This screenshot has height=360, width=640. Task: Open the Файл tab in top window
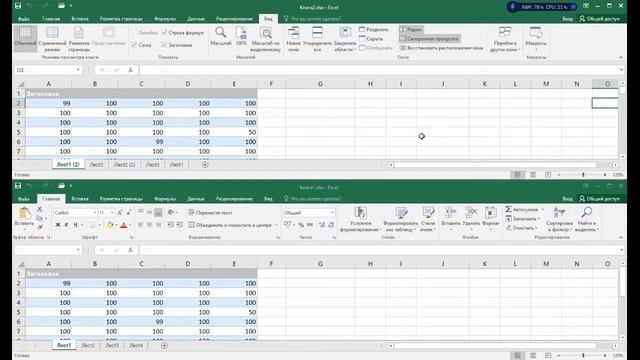pyautogui.click(x=24, y=19)
